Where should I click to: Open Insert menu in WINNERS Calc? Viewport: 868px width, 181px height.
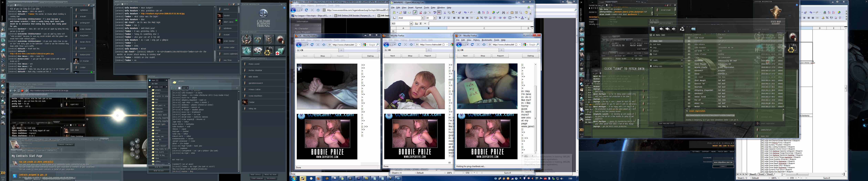pos(411,7)
